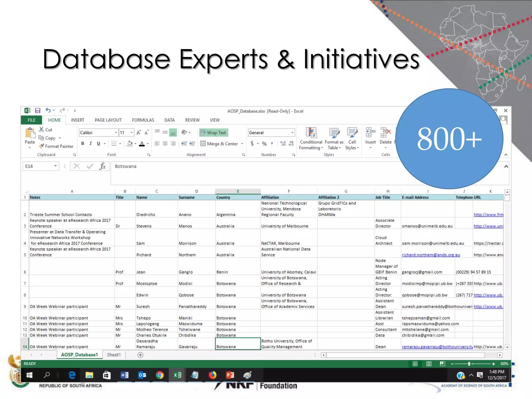Open Conditional Formatting menu
Image resolution: width=532 pixels, height=399 pixels.
(311, 139)
